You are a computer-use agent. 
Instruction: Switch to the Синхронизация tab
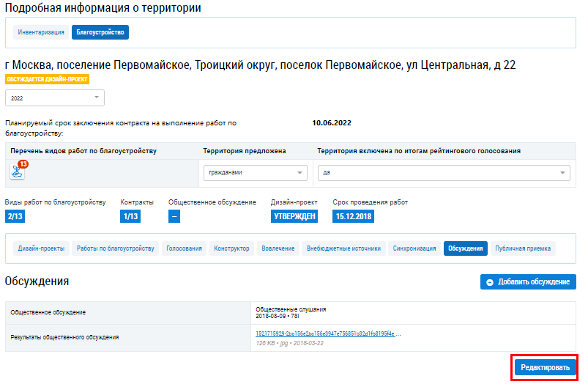414,248
